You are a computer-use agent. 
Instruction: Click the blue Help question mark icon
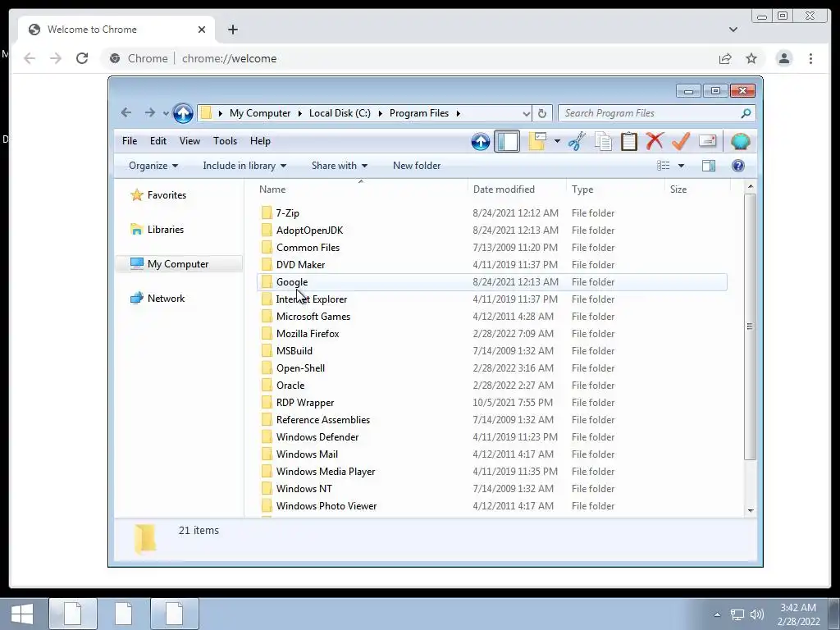coord(738,166)
